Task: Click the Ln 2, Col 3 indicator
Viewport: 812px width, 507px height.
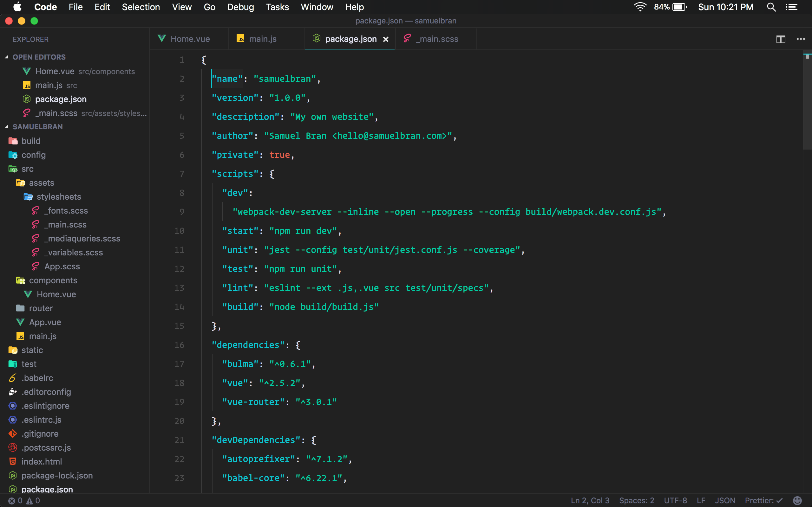Action: (x=590, y=500)
